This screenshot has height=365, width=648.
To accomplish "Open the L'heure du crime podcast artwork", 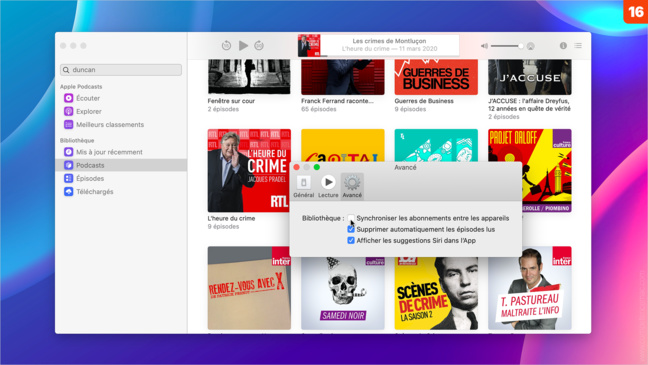I will (x=249, y=170).
